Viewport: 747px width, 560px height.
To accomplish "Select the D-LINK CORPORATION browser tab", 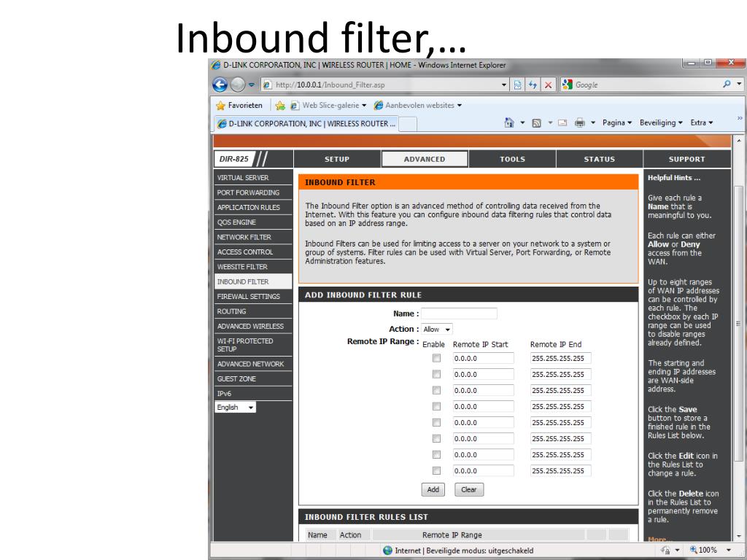I will 306,124.
